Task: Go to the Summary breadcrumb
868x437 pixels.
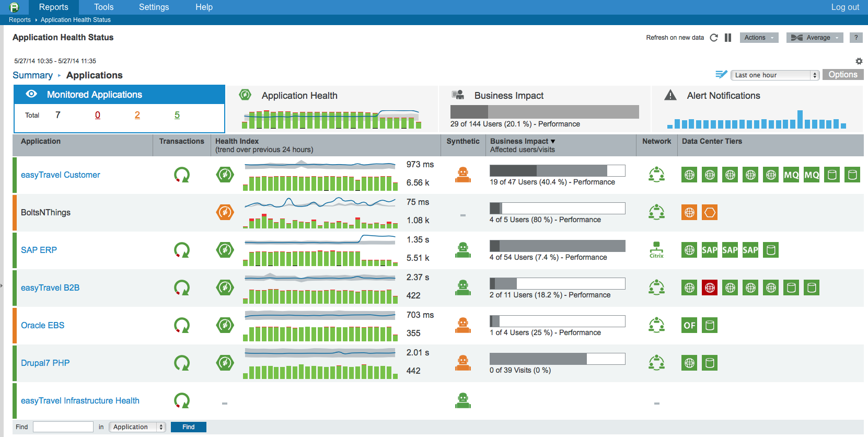Action: point(32,75)
